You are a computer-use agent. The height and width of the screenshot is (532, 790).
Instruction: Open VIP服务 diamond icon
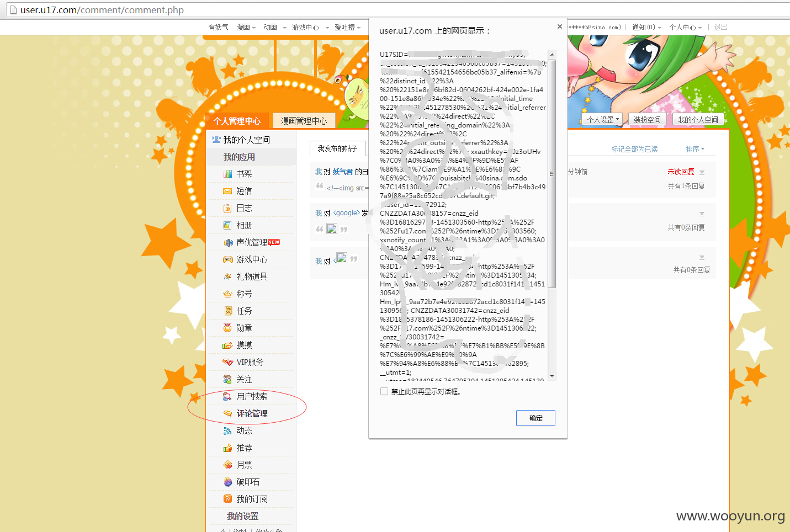[x=227, y=362]
